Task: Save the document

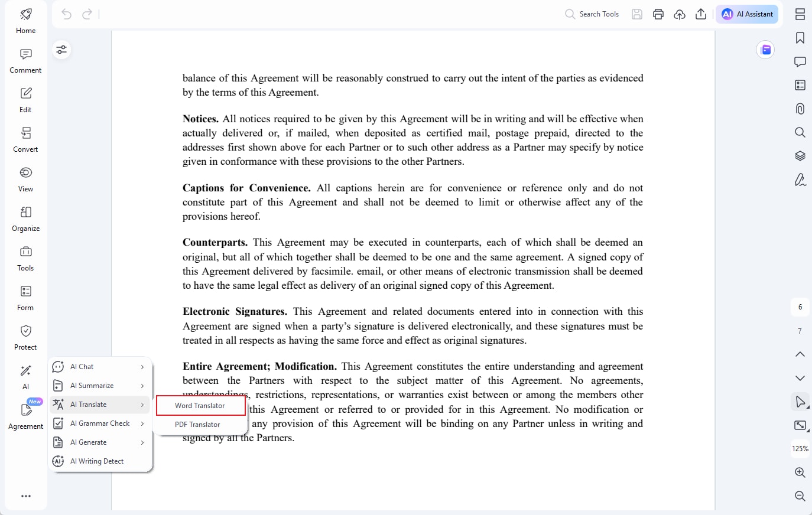Action: coord(637,14)
